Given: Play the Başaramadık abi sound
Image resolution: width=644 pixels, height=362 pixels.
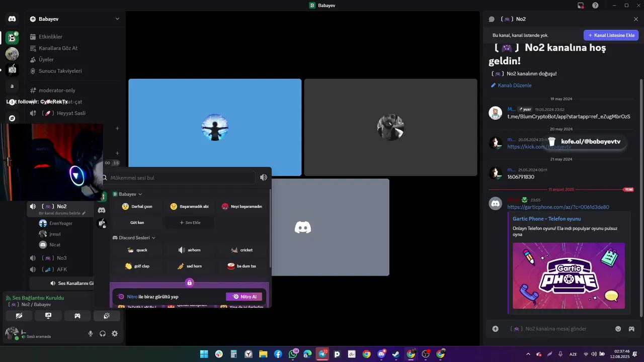Looking at the screenshot, I should 190,206.
